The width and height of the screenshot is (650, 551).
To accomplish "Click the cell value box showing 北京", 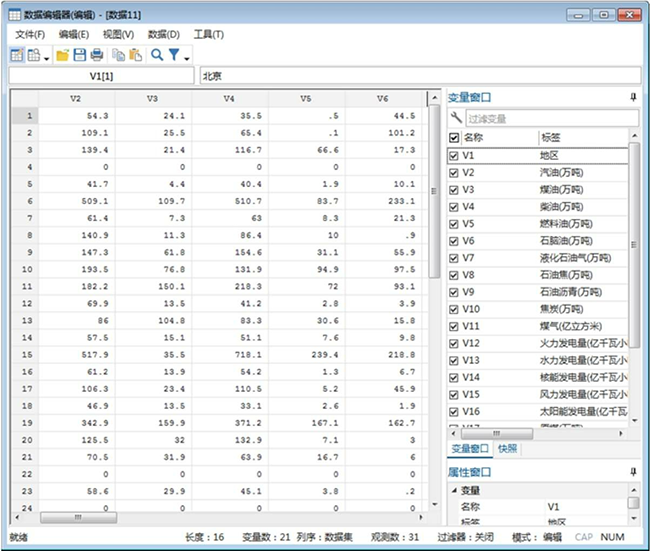I will click(420, 76).
